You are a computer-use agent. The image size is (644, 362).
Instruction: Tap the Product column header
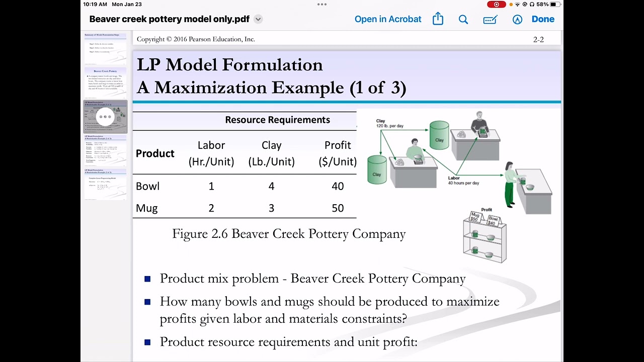[x=155, y=153]
